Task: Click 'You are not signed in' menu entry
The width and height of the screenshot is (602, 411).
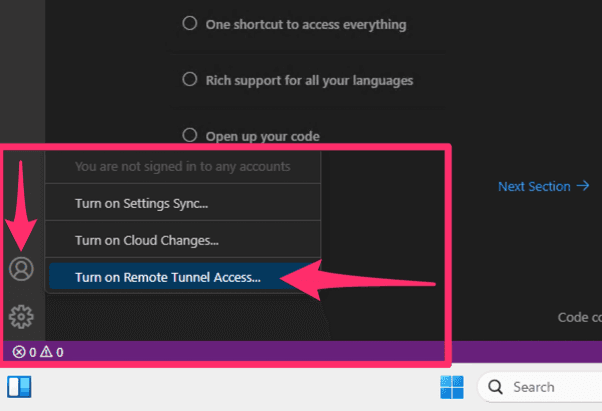Action: pos(182,166)
